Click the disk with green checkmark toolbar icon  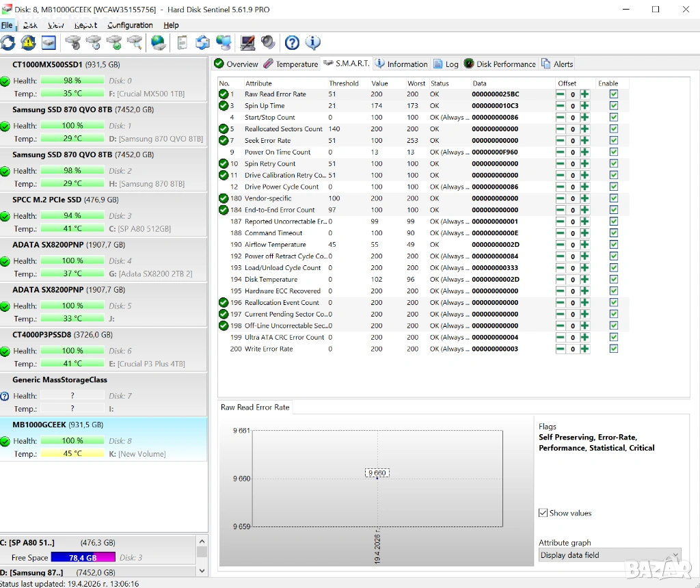pos(114,43)
